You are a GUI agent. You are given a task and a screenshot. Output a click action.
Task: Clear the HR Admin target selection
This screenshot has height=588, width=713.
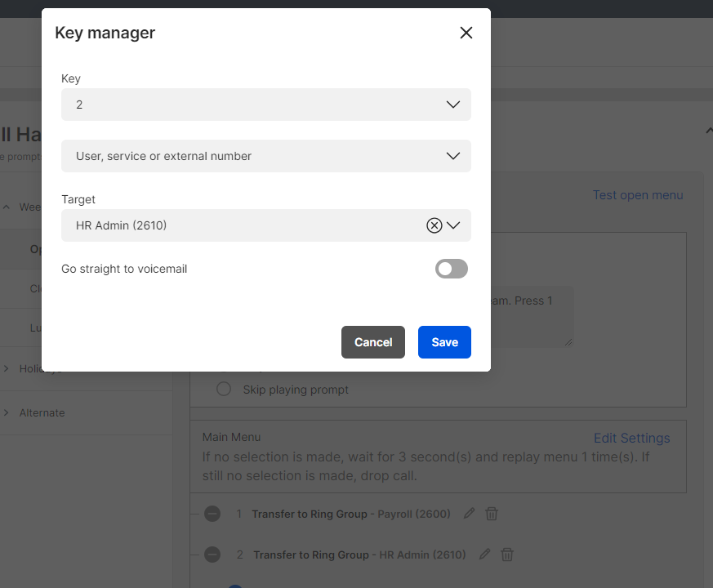[434, 225]
